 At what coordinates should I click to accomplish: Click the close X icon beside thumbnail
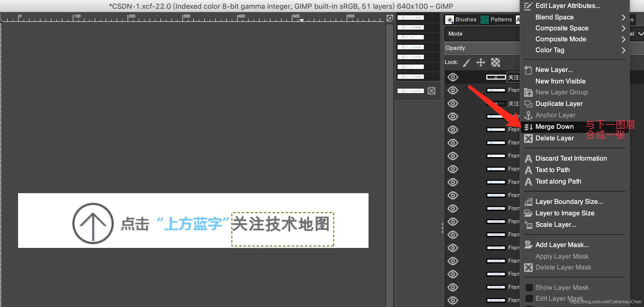[432, 91]
